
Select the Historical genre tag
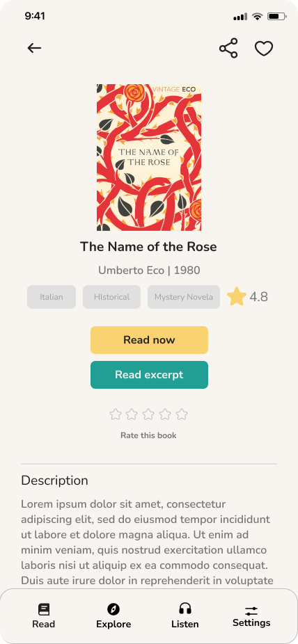click(x=112, y=297)
